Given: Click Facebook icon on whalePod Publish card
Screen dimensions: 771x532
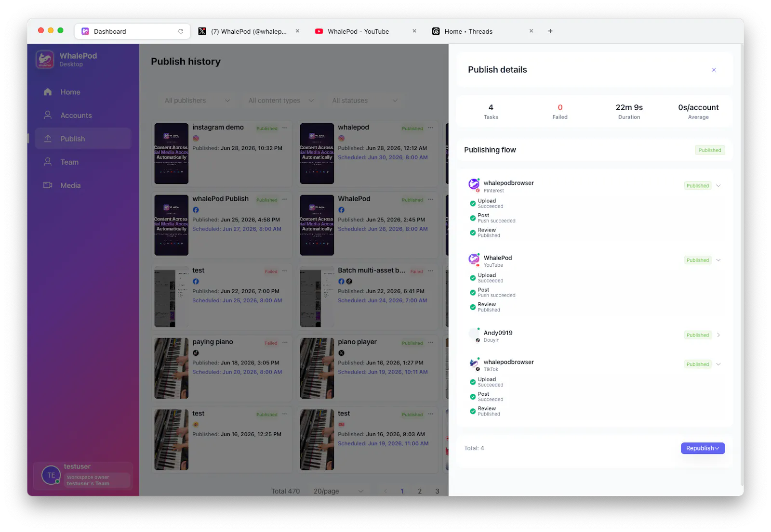Looking at the screenshot, I should coord(196,210).
